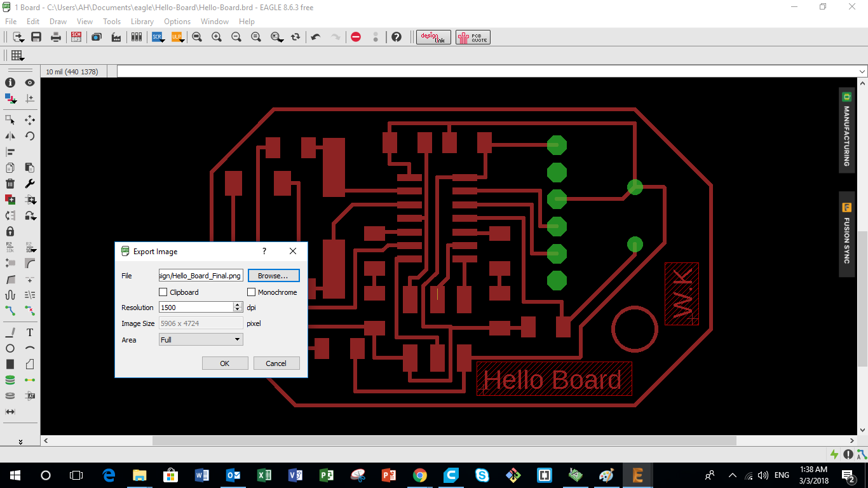The width and height of the screenshot is (868, 488).
Task: Click the dialog help question mark
Action: click(264, 251)
